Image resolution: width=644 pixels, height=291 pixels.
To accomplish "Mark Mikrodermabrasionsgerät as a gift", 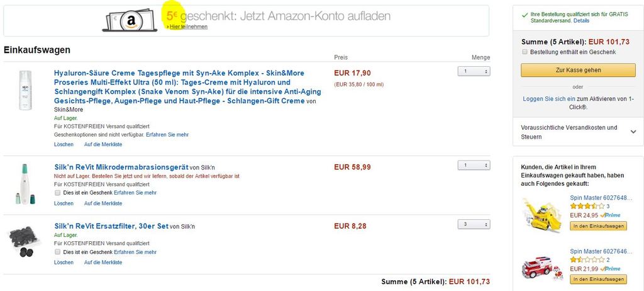I will coord(58,192).
